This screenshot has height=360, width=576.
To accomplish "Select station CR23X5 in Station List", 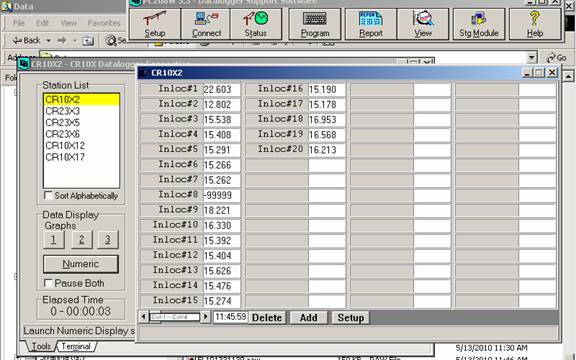I will [x=82, y=123].
